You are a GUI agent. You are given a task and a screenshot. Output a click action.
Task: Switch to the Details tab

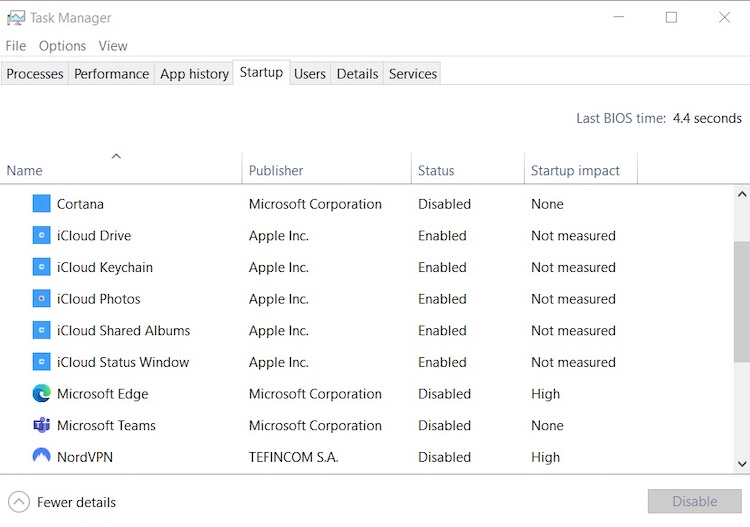tap(357, 74)
